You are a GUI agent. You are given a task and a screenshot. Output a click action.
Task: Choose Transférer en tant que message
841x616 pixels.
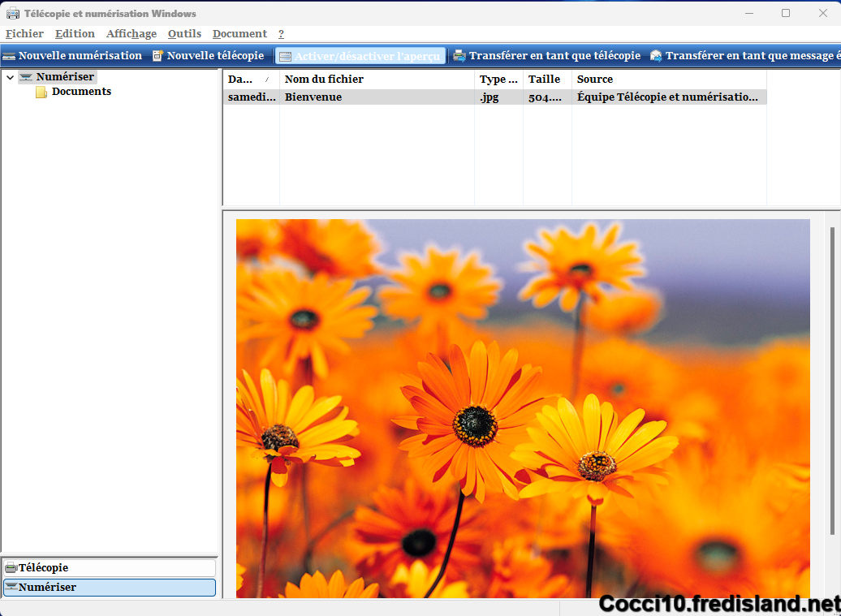coord(744,56)
